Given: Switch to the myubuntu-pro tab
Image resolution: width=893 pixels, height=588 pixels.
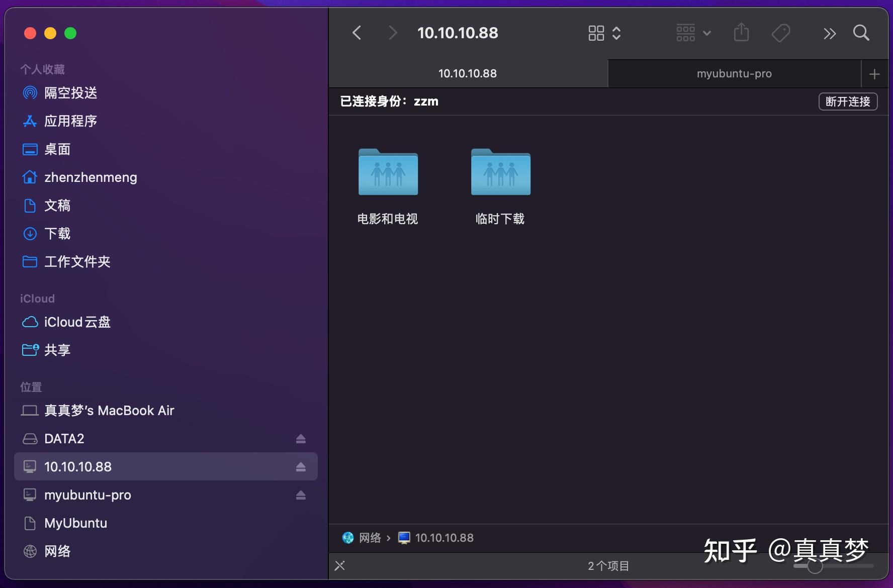Looking at the screenshot, I should pos(734,73).
